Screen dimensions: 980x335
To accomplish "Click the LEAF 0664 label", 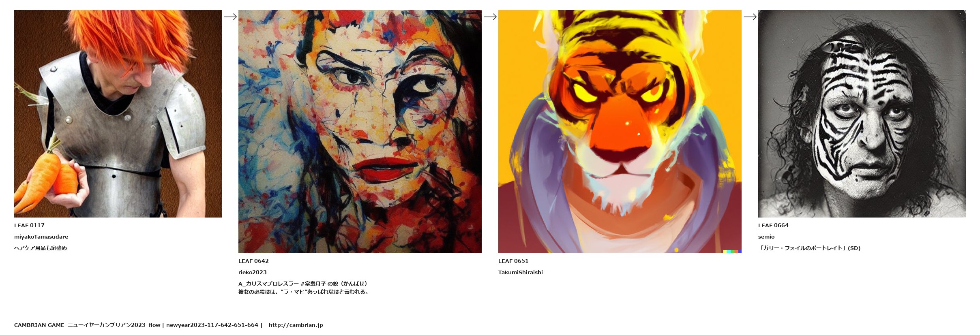I will [773, 225].
